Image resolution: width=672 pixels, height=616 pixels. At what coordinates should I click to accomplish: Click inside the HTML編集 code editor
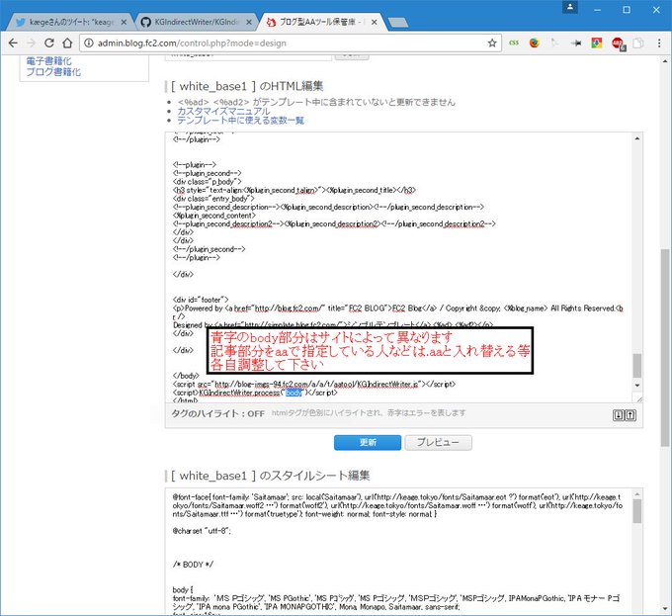click(398, 267)
